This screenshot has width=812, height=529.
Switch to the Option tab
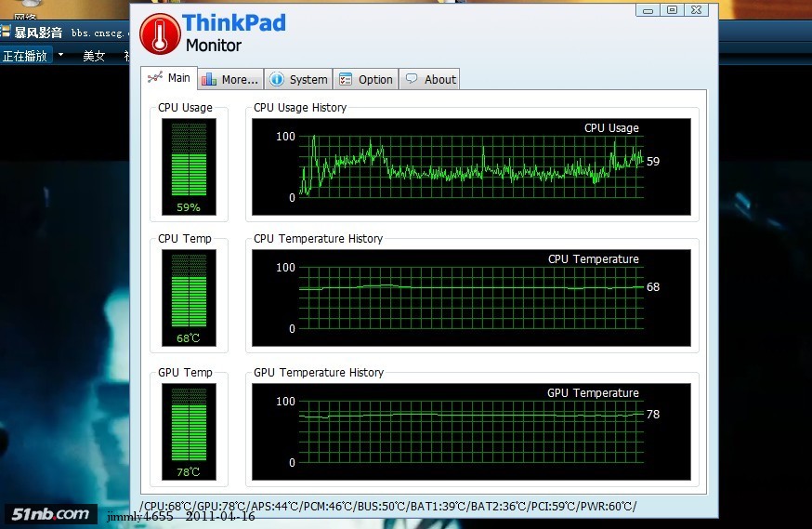click(x=366, y=79)
